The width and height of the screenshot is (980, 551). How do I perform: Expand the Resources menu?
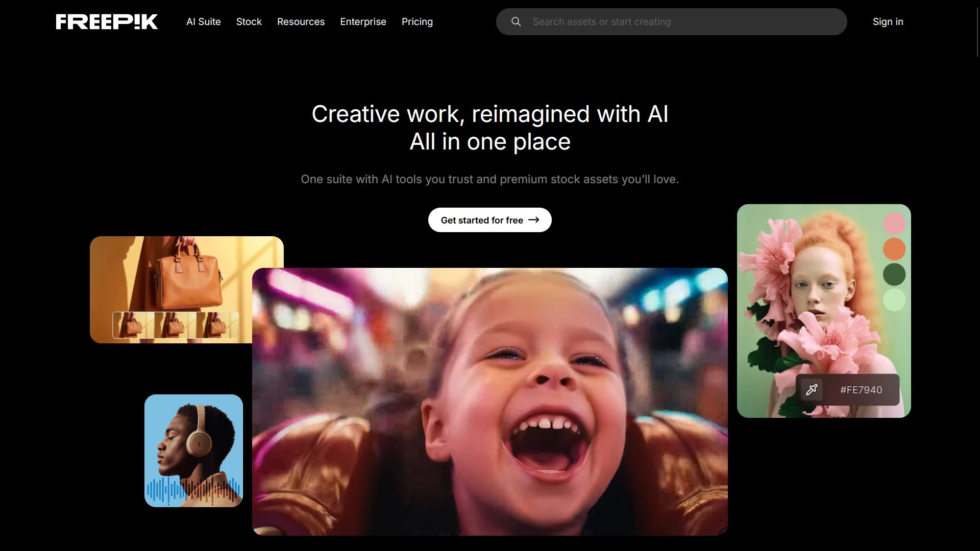click(x=301, y=21)
